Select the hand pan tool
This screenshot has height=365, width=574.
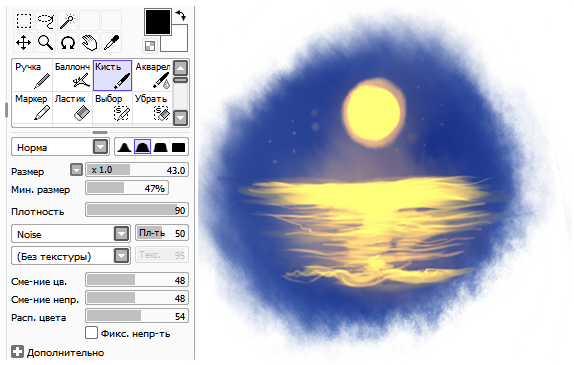89,42
